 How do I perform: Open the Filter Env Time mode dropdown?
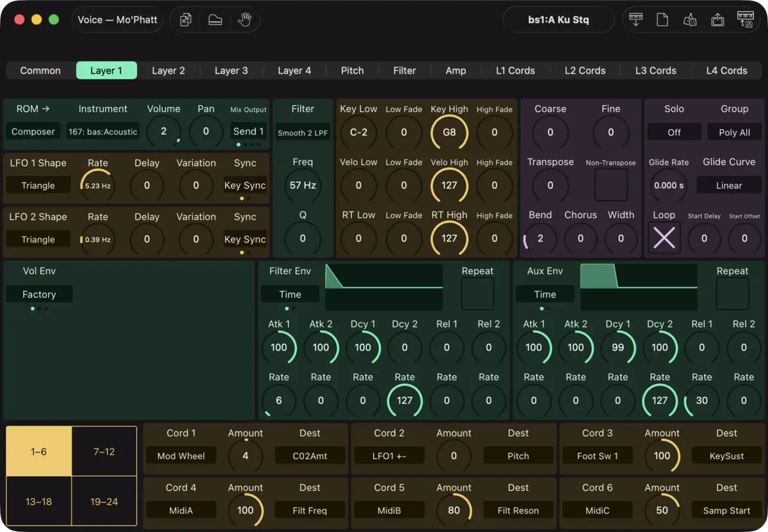(x=290, y=294)
